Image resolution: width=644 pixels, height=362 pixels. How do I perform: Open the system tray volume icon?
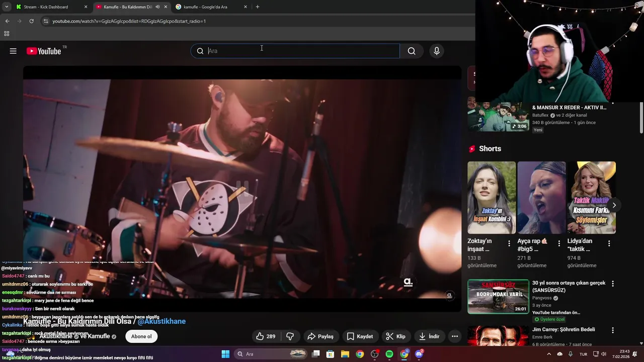point(604,354)
